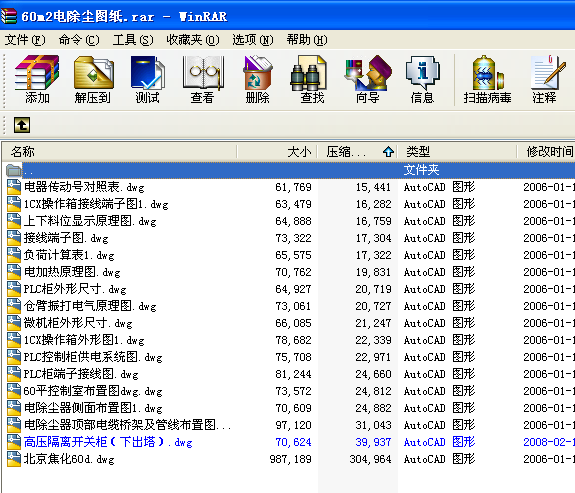Click file icon of 上下料位显示原理图.dwg
The height and width of the screenshot is (493, 575).
pyautogui.click(x=14, y=221)
